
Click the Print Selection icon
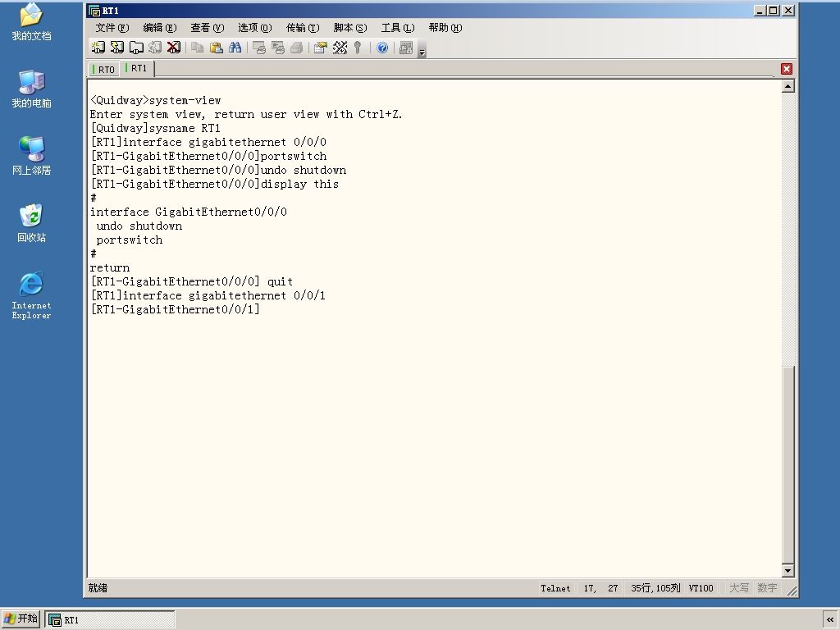point(278,48)
